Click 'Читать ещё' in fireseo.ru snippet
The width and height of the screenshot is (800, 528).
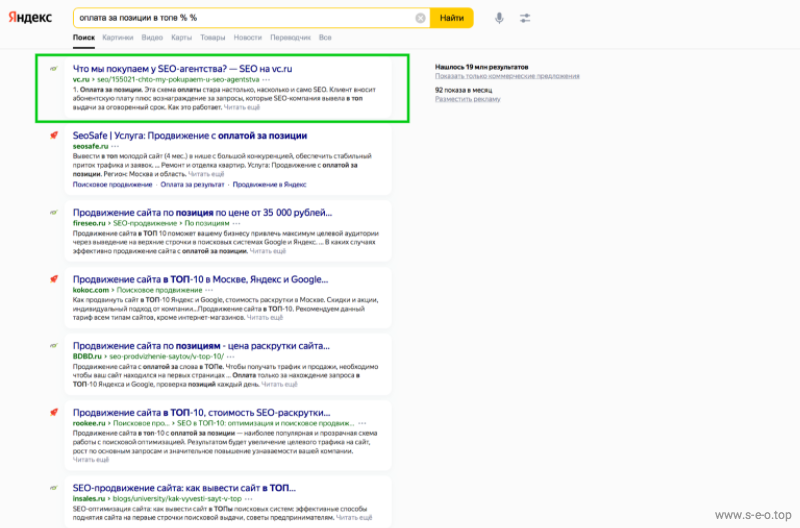pos(268,251)
